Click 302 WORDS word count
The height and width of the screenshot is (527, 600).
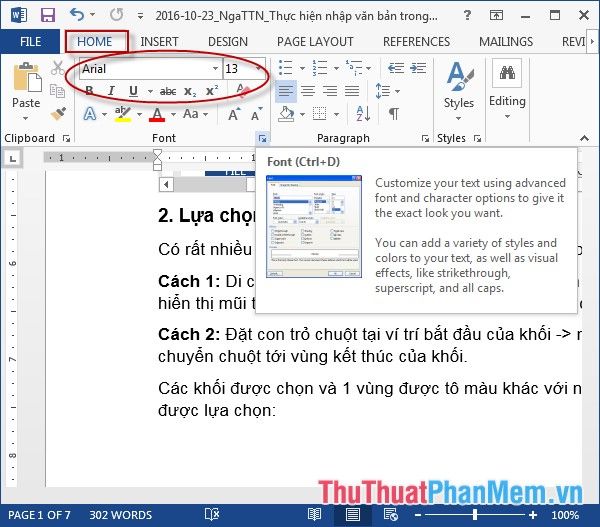point(121,515)
